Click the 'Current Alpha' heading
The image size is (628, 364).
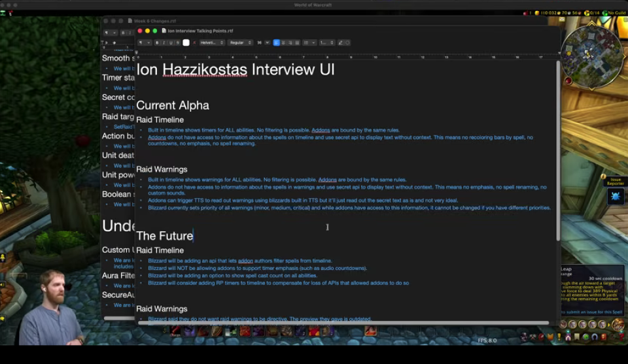(x=173, y=105)
